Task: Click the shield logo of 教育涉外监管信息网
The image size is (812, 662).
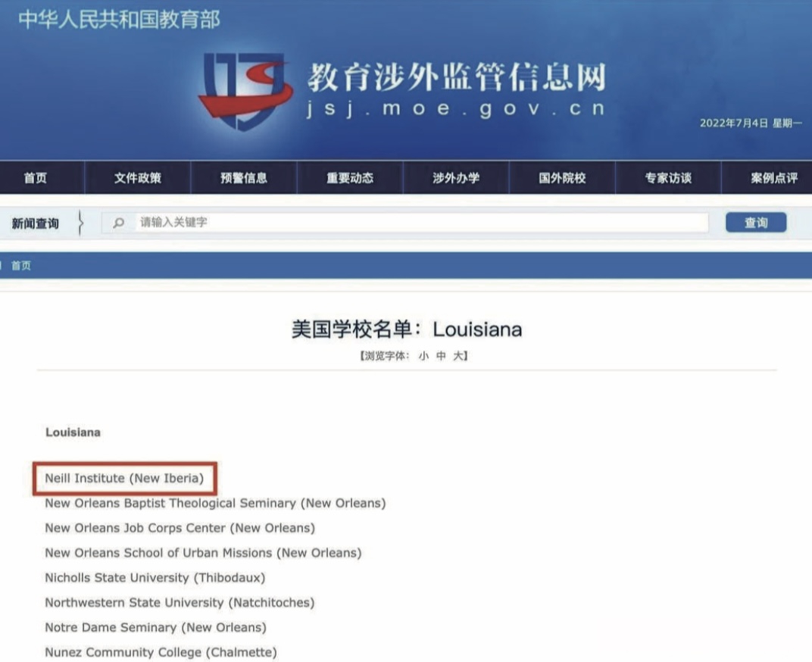Action: [x=245, y=91]
